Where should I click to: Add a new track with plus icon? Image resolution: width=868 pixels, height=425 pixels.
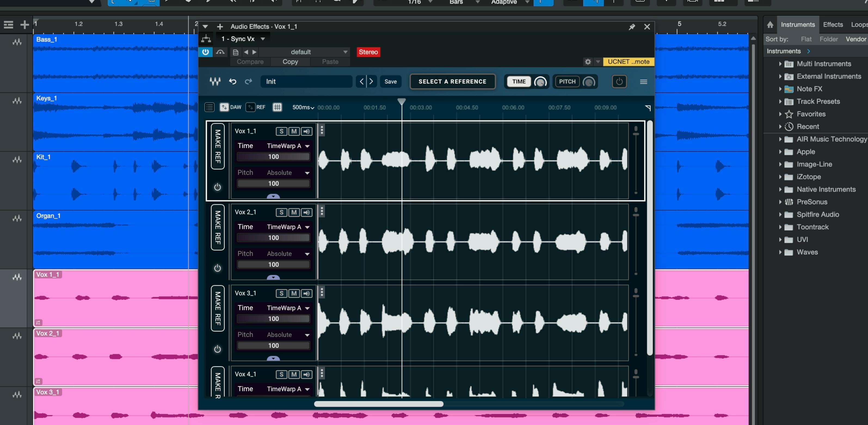point(24,25)
